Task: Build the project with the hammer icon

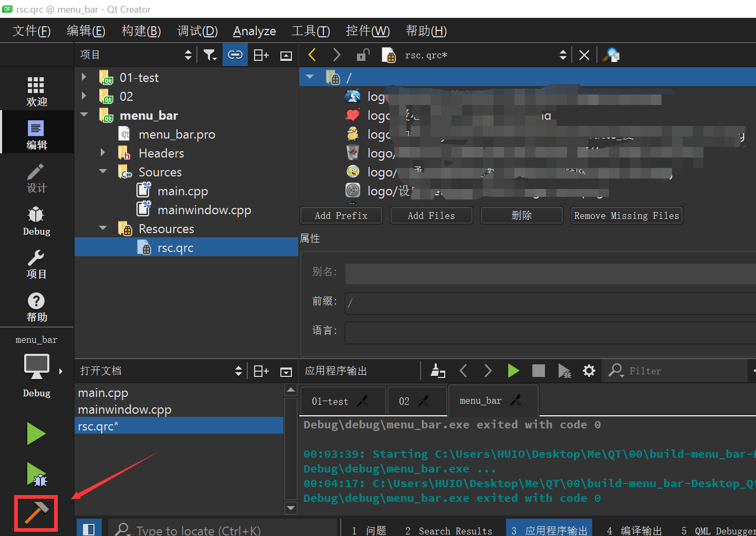Action: 36,513
